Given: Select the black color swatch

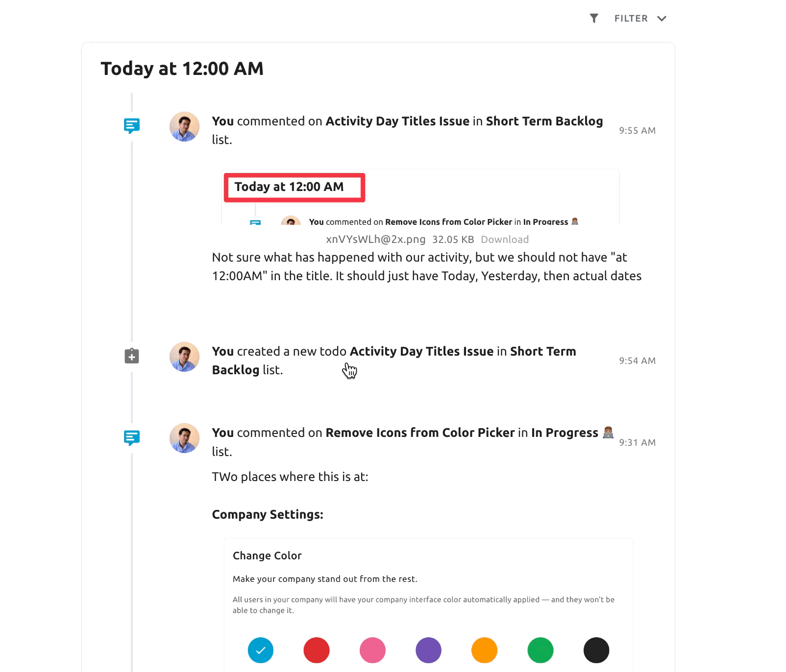Looking at the screenshot, I should [x=596, y=650].
